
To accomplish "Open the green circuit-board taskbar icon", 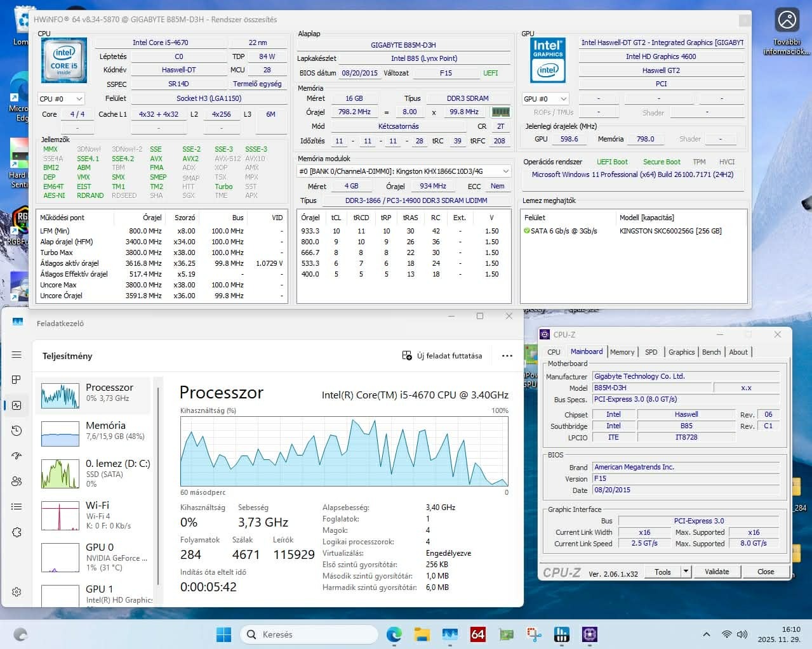I will point(506,634).
